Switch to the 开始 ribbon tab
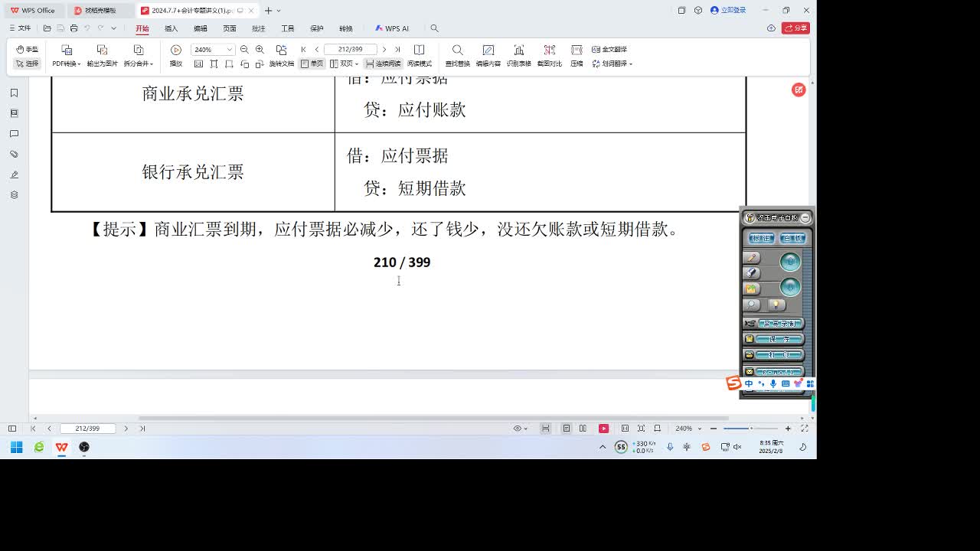 (x=142, y=28)
